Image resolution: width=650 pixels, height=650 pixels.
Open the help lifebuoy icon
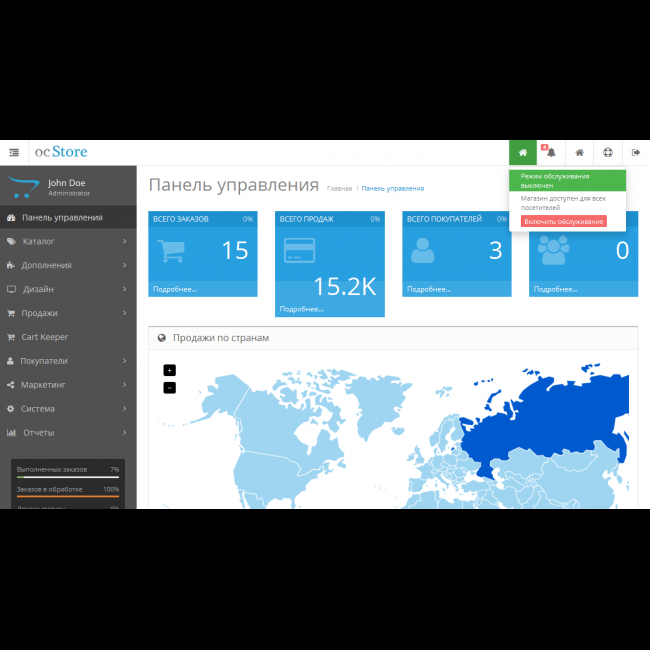(607, 153)
